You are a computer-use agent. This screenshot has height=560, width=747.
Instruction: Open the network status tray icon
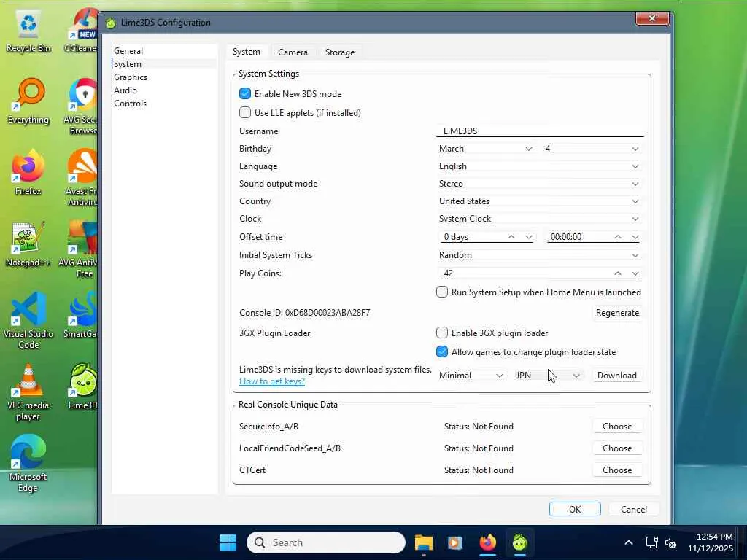tap(651, 542)
